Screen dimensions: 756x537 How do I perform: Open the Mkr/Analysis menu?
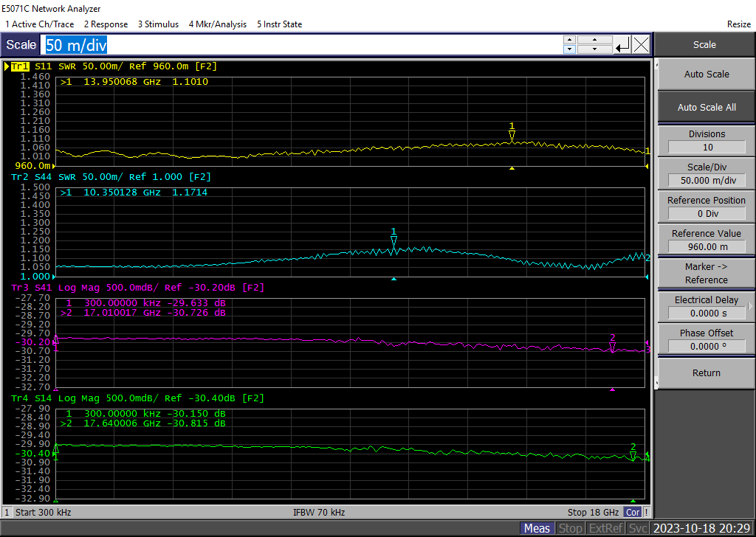(217, 24)
